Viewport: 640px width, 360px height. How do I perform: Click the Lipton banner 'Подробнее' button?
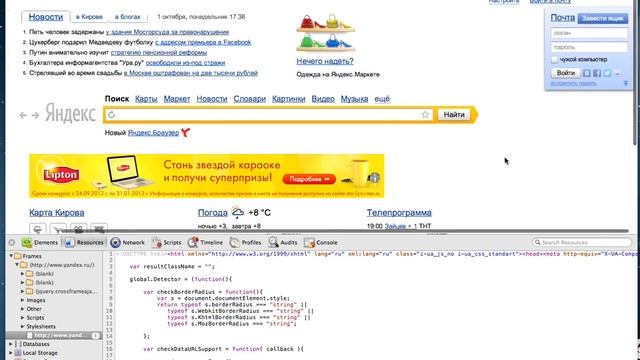pos(309,179)
